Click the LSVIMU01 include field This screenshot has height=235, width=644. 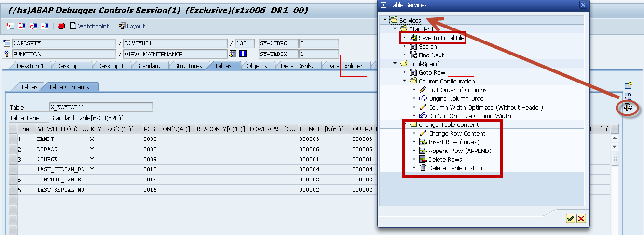pyautogui.click(x=175, y=43)
